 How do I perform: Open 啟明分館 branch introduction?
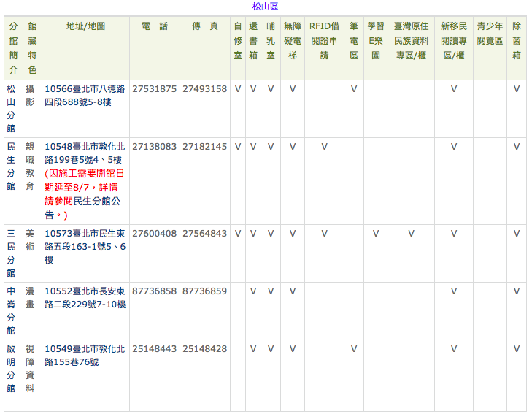pos(11,369)
